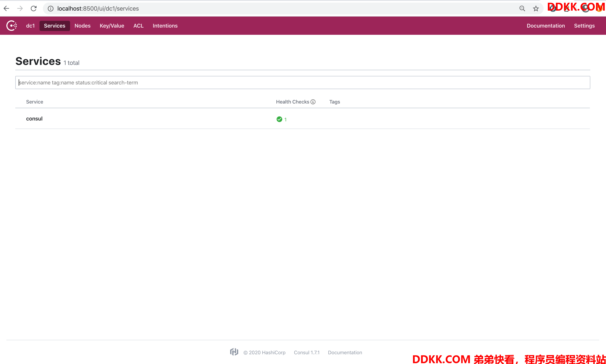Viewport: 606px width, 364px height.
Task: Click the Health Checks info icon
Action: [x=313, y=102]
